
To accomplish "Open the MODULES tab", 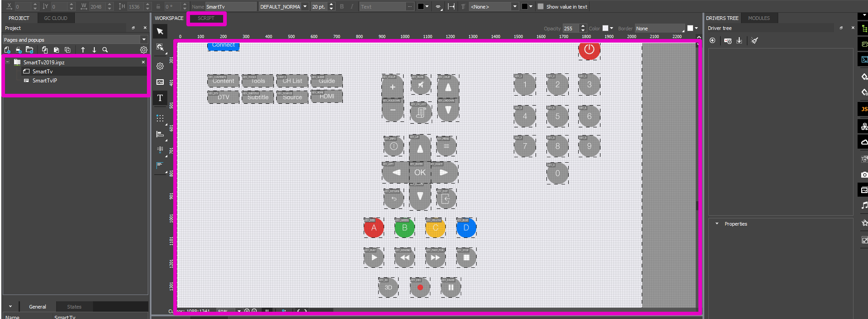I will 759,18.
